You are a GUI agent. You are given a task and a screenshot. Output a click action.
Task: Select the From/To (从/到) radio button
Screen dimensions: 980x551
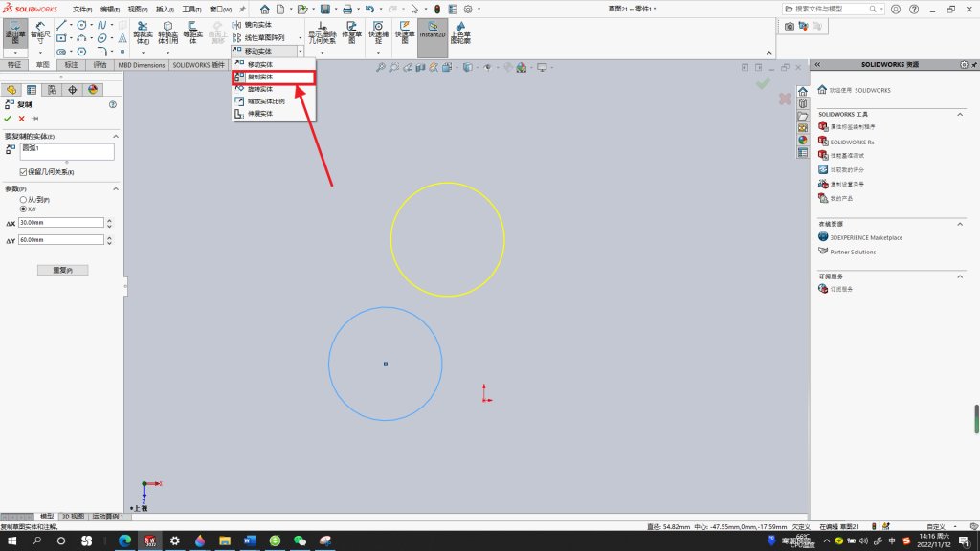tap(23, 200)
